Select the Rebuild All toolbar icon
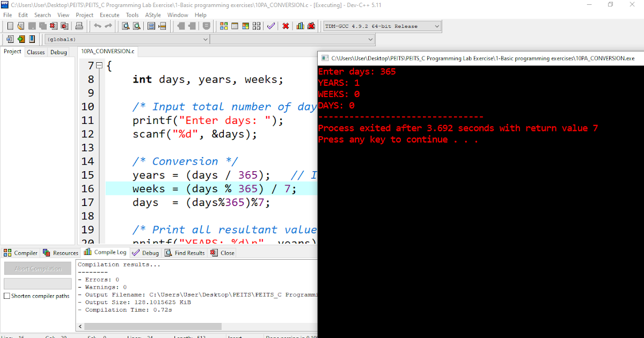Image resolution: width=644 pixels, height=338 pixels. [x=257, y=26]
